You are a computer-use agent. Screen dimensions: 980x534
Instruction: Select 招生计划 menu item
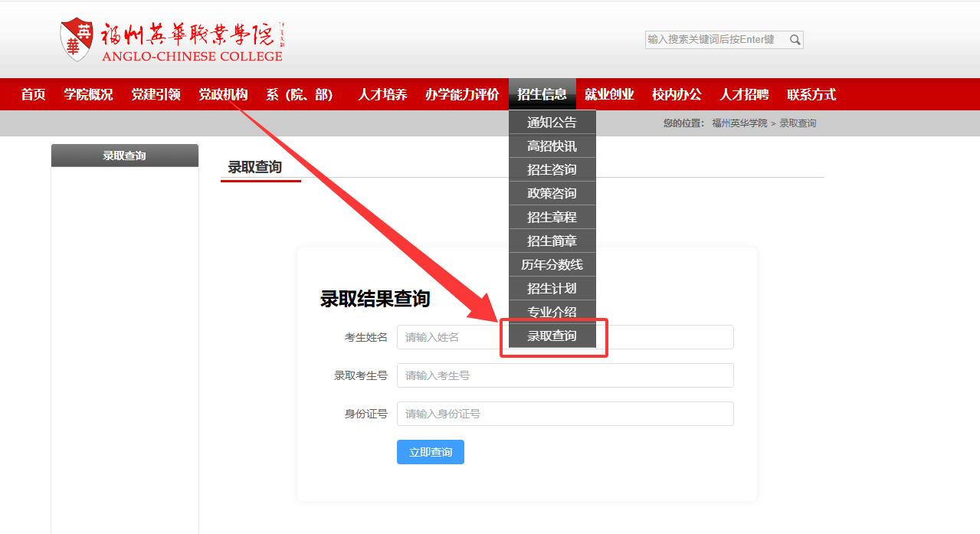click(x=552, y=288)
